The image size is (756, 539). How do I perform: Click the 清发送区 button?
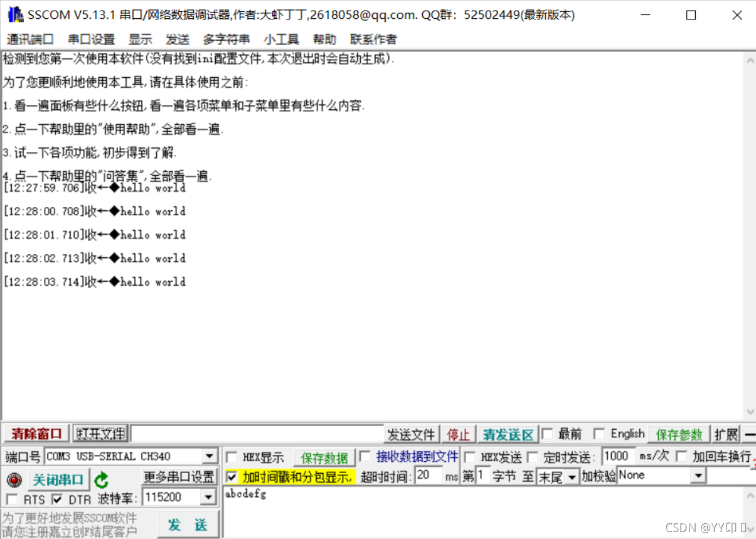point(508,434)
